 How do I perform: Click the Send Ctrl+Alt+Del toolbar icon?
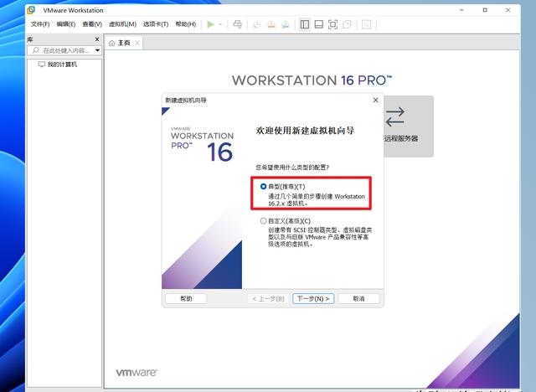pos(237,24)
